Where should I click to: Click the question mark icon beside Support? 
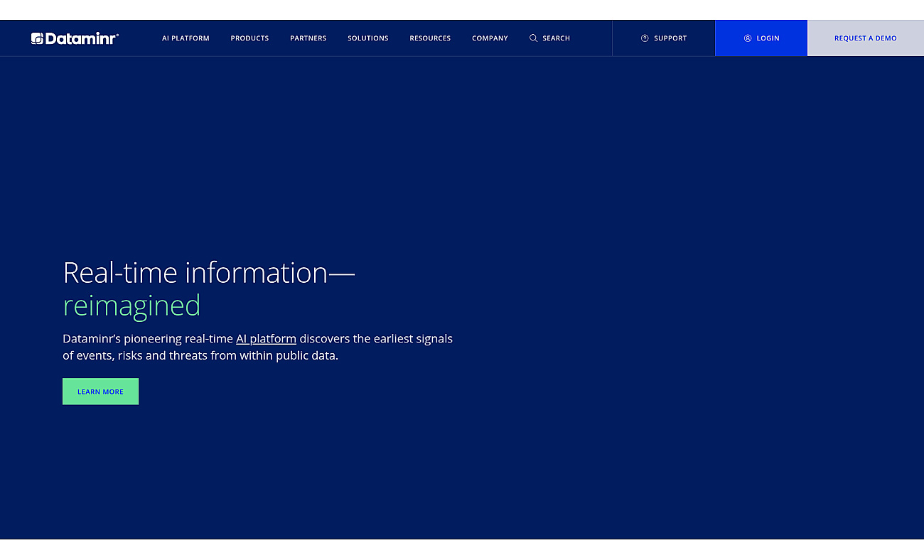click(x=645, y=38)
